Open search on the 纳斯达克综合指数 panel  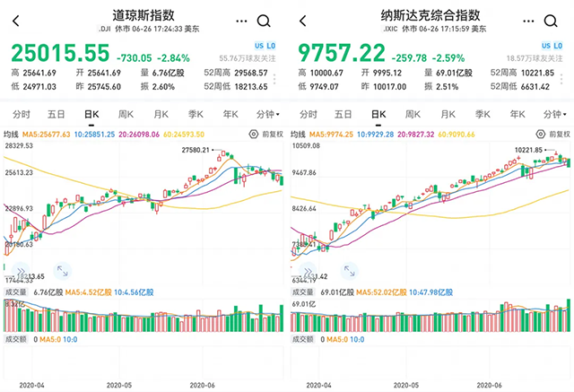click(x=551, y=22)
